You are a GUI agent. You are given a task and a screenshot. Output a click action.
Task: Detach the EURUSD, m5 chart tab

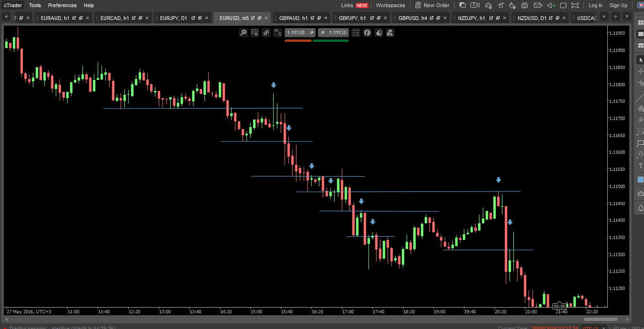(253, 18)
